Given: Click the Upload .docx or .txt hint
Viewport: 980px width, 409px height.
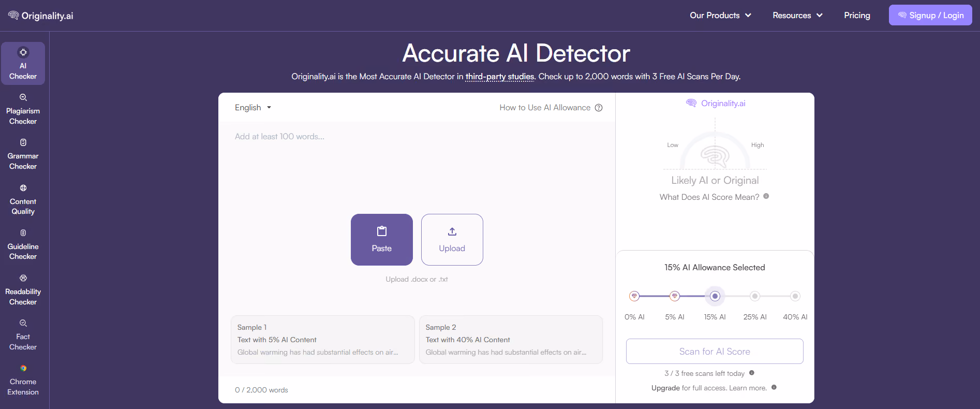Looking at the screenshot, I should tap(417, 279).
